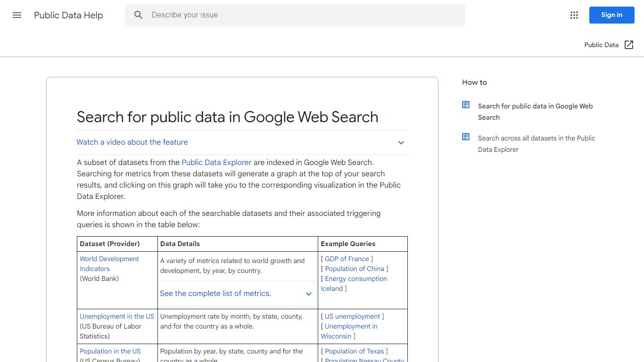The height and width of the screenshot is (362, 644).
Task: Click the Dataset (Provider) column header
Action: (110, 244)
